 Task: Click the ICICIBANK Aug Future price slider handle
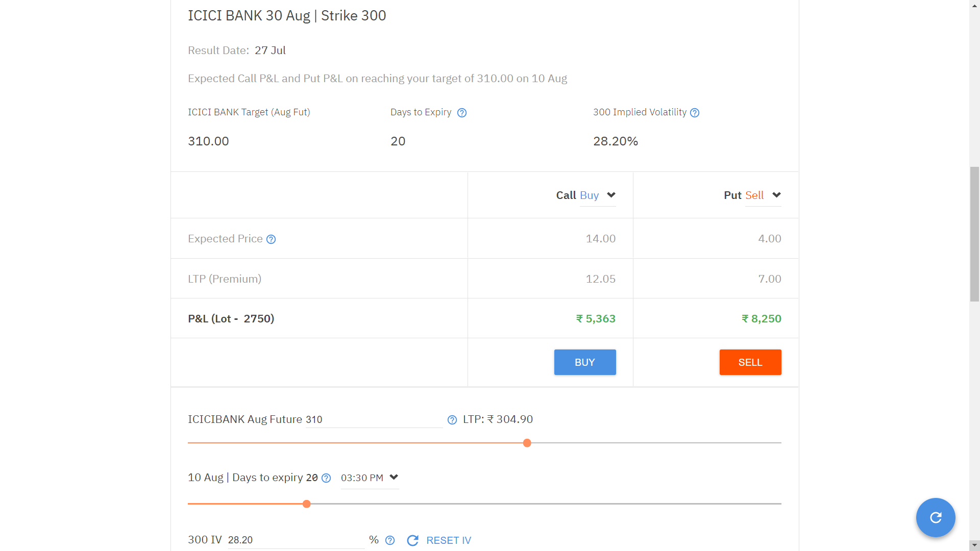tap(527, 443)
